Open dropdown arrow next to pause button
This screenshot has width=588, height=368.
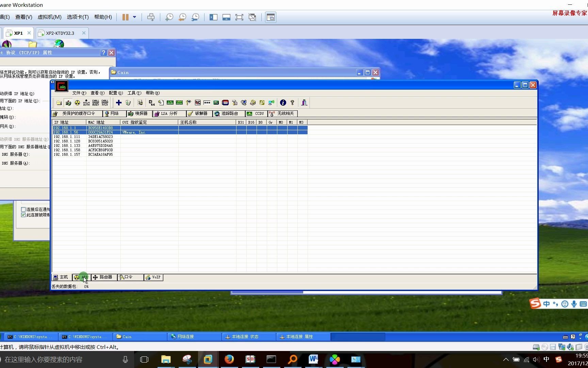coord(134,17)
